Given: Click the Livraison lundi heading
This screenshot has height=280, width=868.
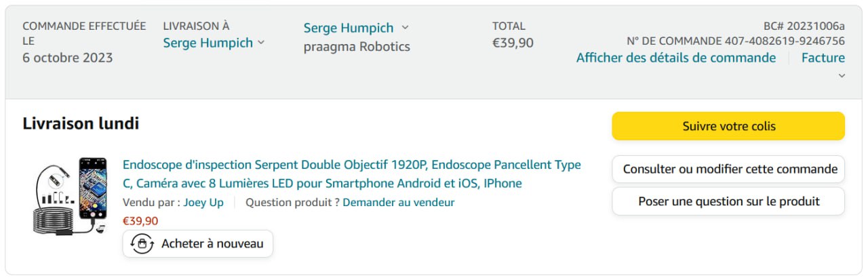Looking at the screenshot, I should pyautogui.click(x=81, y=123).
